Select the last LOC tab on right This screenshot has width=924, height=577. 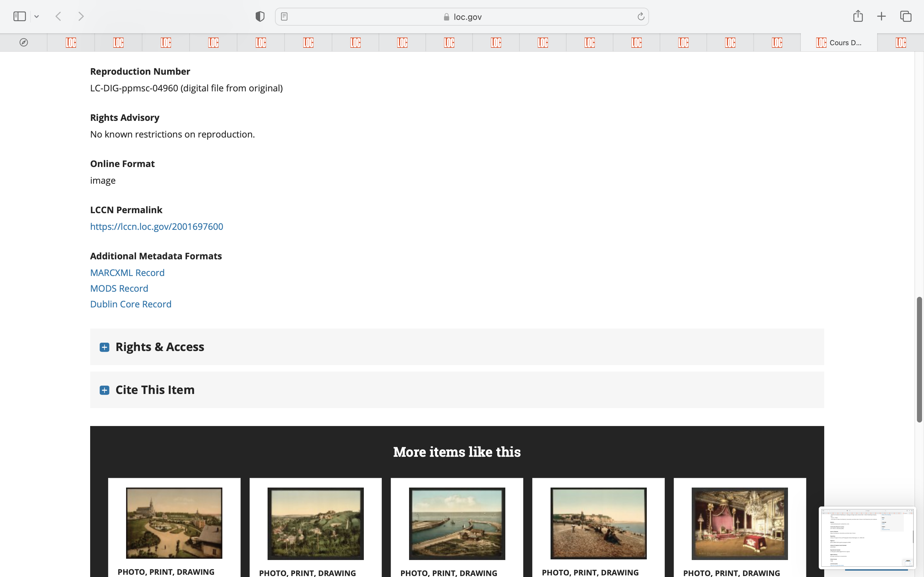(900, 42)
